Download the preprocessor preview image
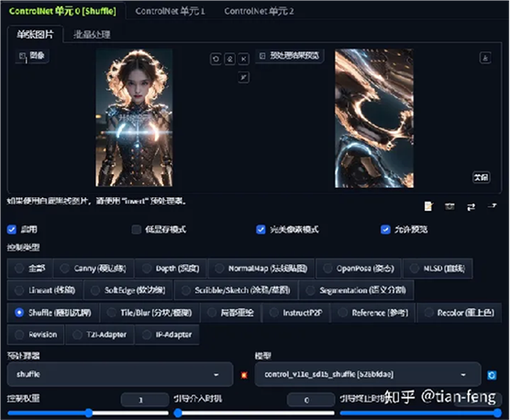Image resolution: width=510 pixels, height=420 pixels. (485, 58)
